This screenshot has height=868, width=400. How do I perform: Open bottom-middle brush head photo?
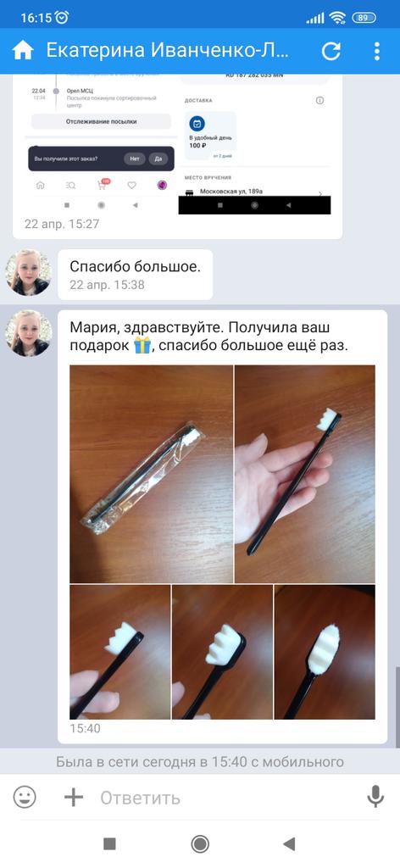222,652
